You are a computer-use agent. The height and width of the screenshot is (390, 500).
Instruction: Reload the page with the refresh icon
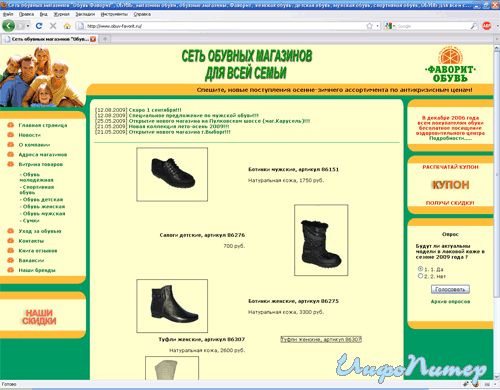point(39,26)
